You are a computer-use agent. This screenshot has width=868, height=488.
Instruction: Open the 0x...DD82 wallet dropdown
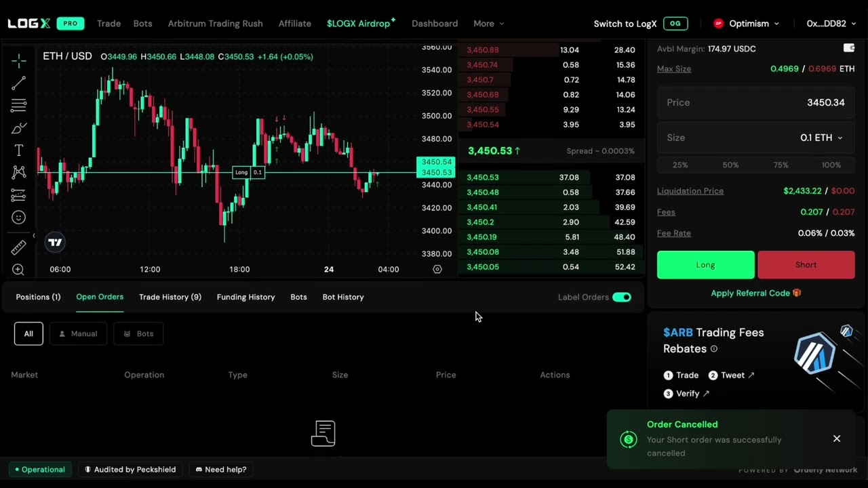click(x=831, y=24)
